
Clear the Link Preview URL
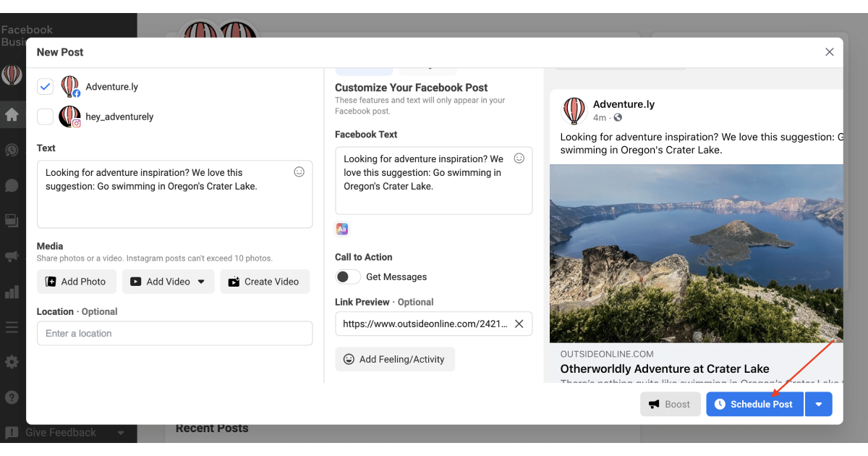point(519,324)
